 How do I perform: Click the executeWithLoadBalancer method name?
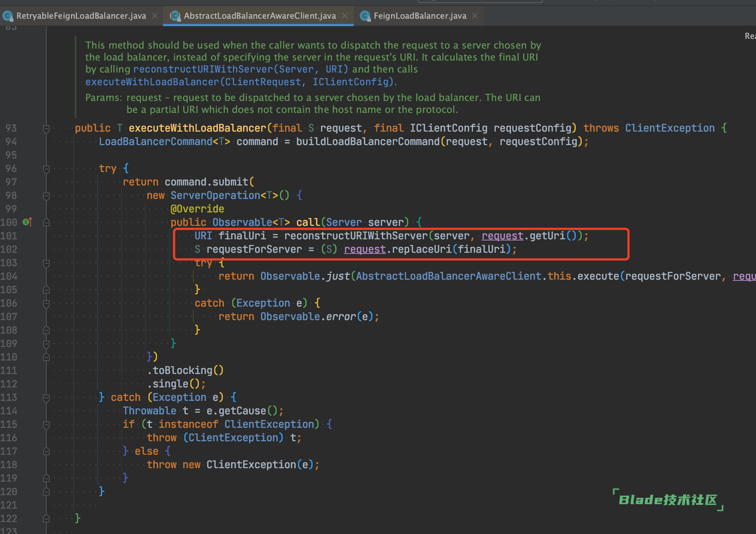click(x=197, y=128)
